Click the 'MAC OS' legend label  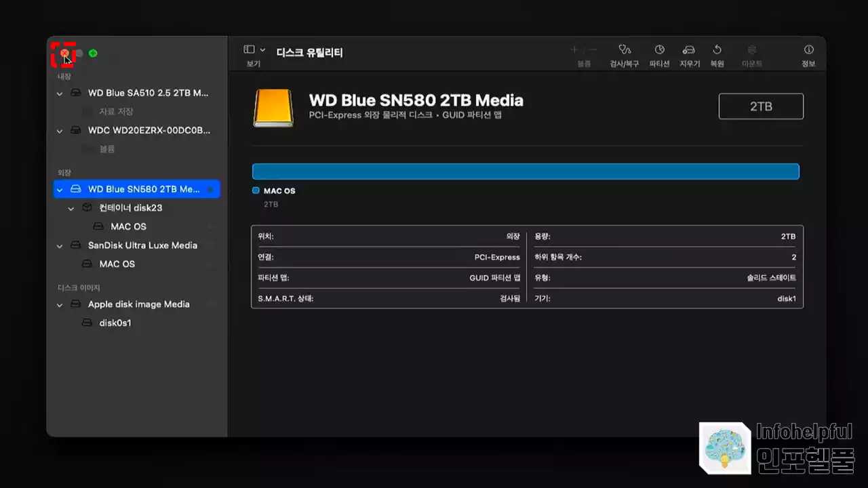[x=279, y=191]
